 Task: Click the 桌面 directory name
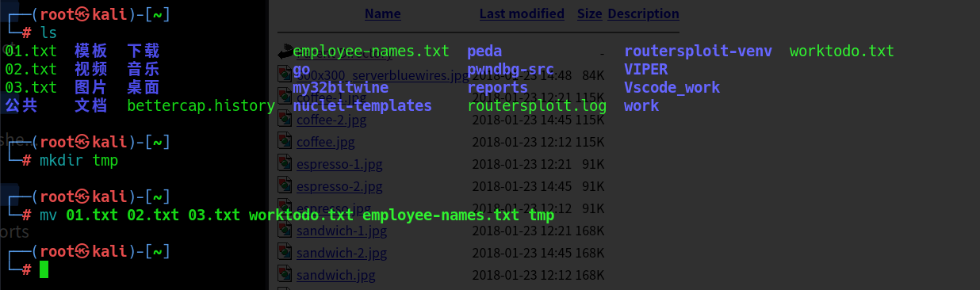pyautogui.click(x=144, y=87)
